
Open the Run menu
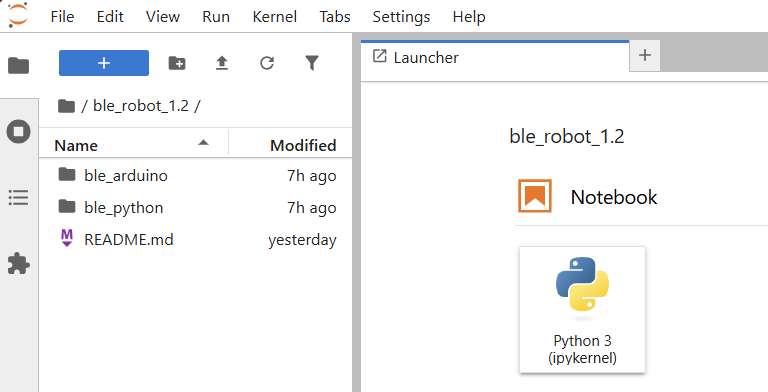(216, 17)
